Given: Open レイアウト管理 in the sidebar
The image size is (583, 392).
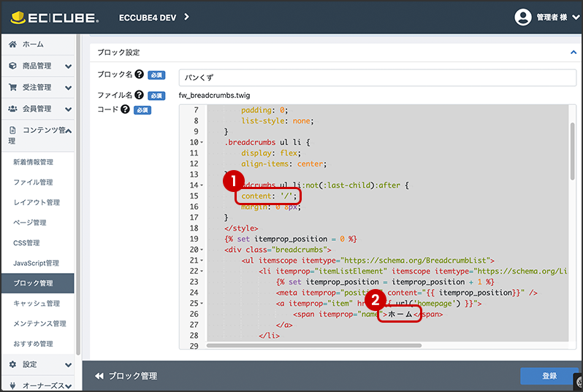Looking at the screenshot, I should 37,202.
